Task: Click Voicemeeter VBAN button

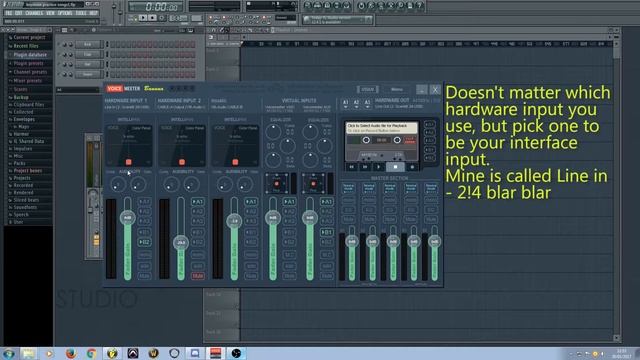Action: click(x=368, y=89)
